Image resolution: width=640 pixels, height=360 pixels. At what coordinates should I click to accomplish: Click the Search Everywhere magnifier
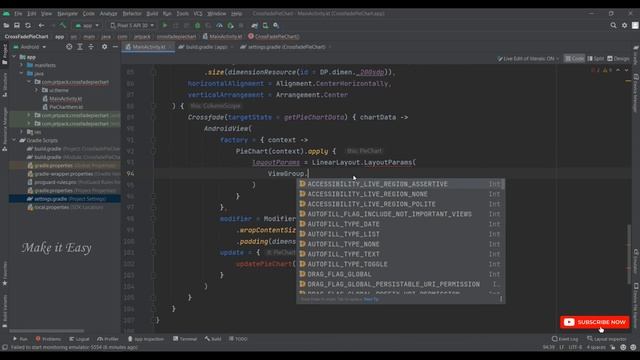613,25
